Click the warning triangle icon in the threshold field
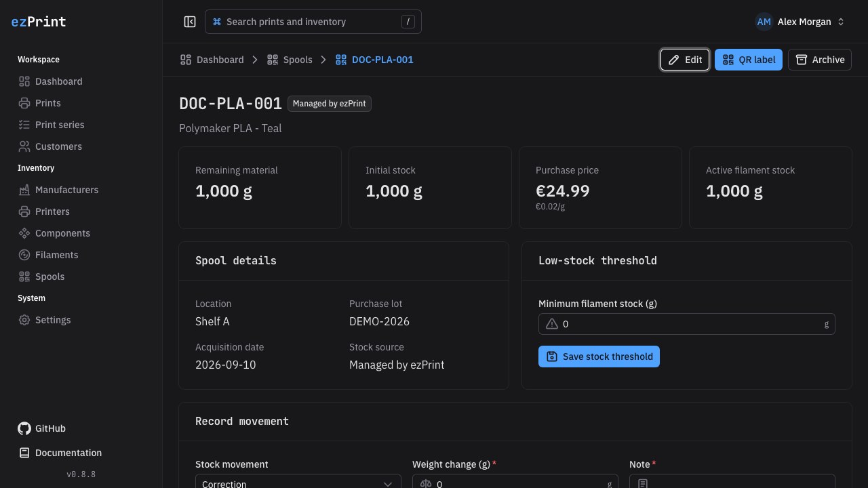Viewport: 868px width, 488px height. pos(552,324)
